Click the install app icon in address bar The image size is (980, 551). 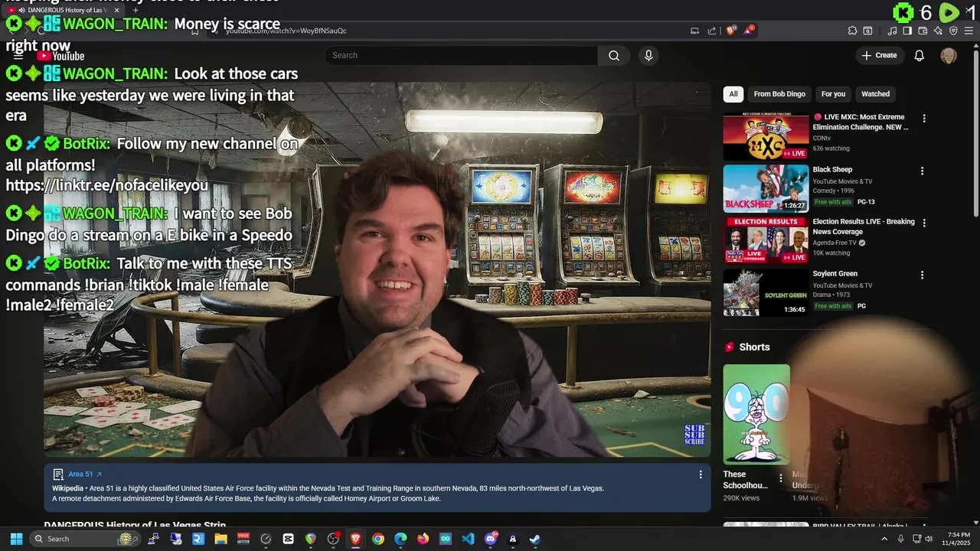694,31
